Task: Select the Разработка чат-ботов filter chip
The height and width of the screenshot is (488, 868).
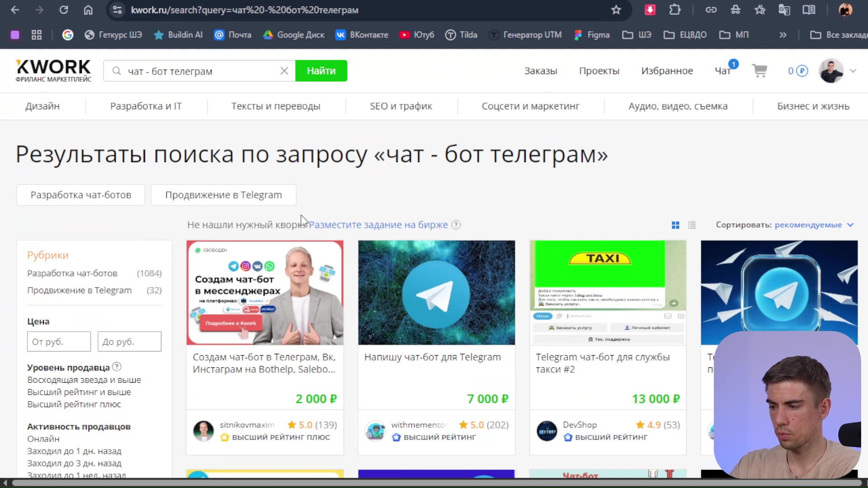Action: pyautogui.click(x=81, y=195)
